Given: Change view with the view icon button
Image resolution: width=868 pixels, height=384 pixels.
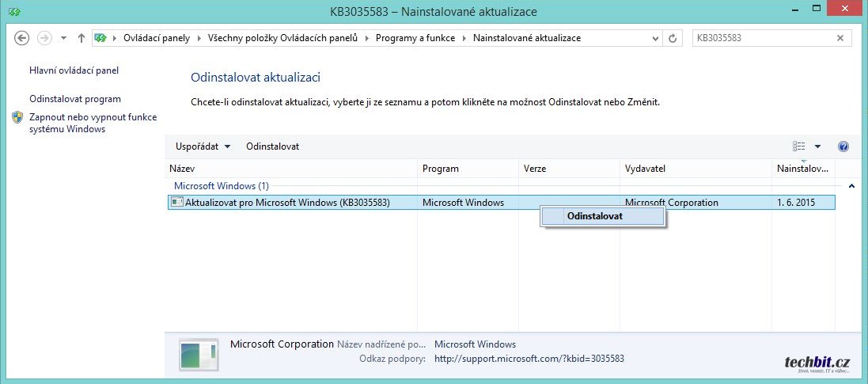Looking at the screenshot, I should click(799, 146).
